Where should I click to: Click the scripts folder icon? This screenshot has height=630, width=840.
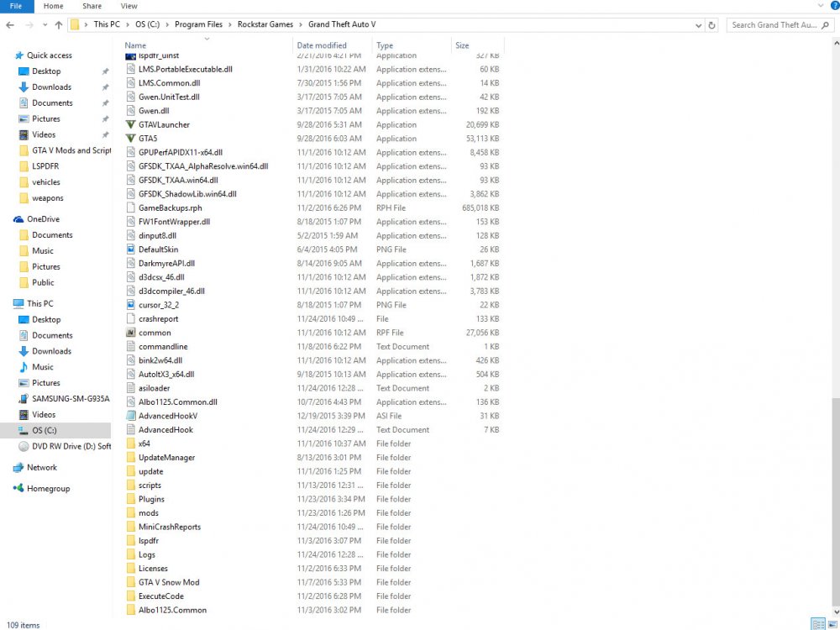click(130, 485)
